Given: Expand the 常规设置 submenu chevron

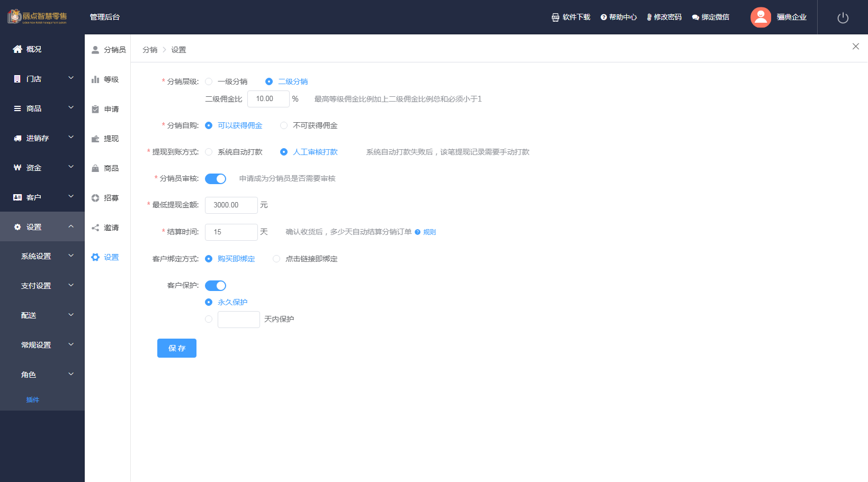Looking at the screenshot, I should (x=71, y=344).
